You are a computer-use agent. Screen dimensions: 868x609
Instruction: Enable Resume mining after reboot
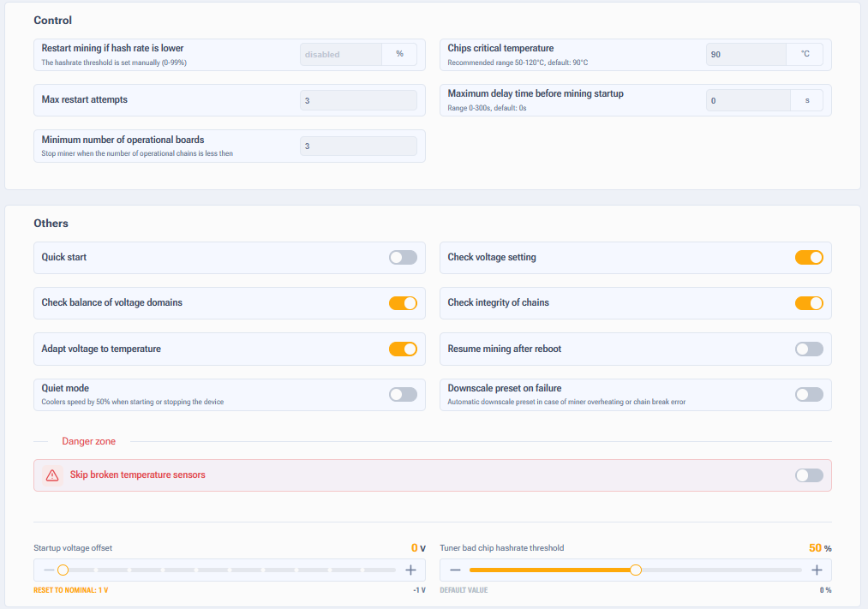(x=809, y=349)
